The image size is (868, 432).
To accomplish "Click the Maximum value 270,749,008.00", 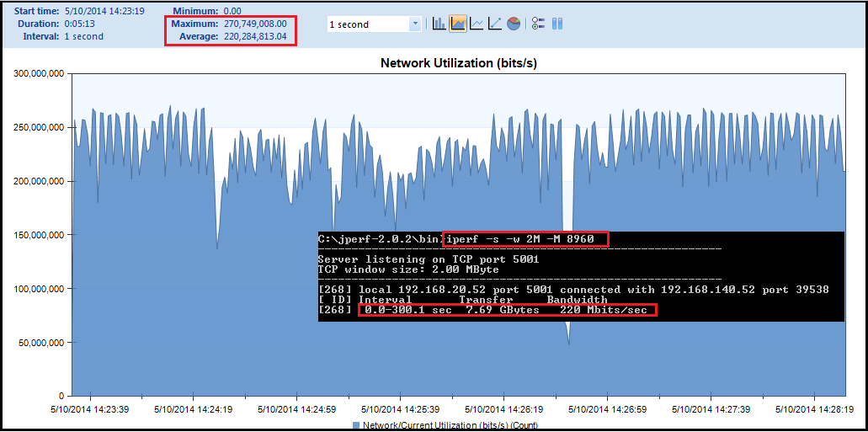I will tap(255, 24).
